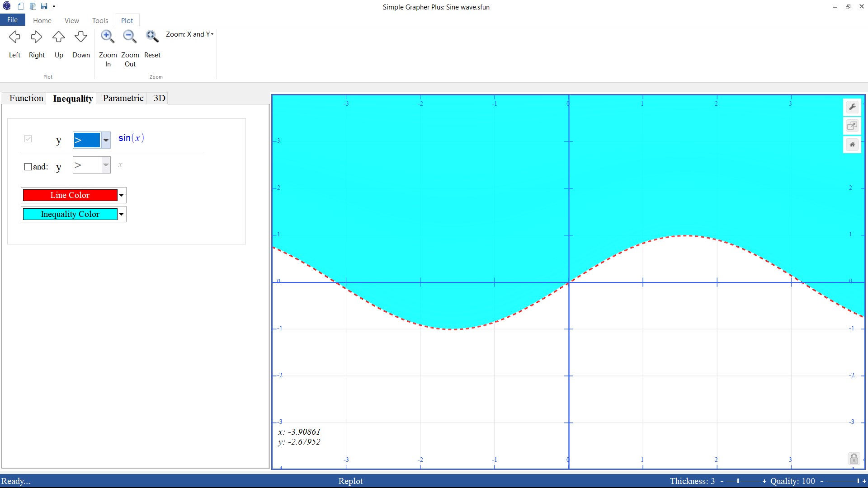Screen dimensions: 868x488
Task: Toggle the first inequality checkbox
Action: (x=28, y=139)
